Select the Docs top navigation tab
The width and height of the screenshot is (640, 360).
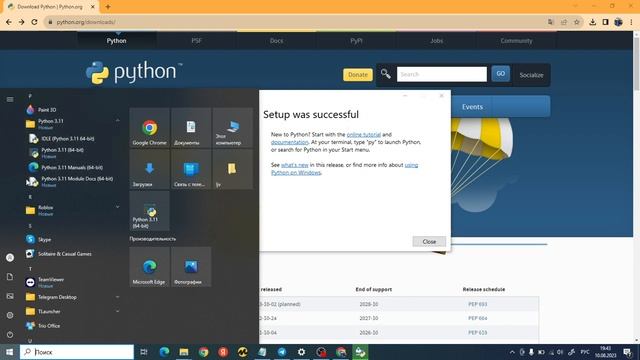click(276, 41)
